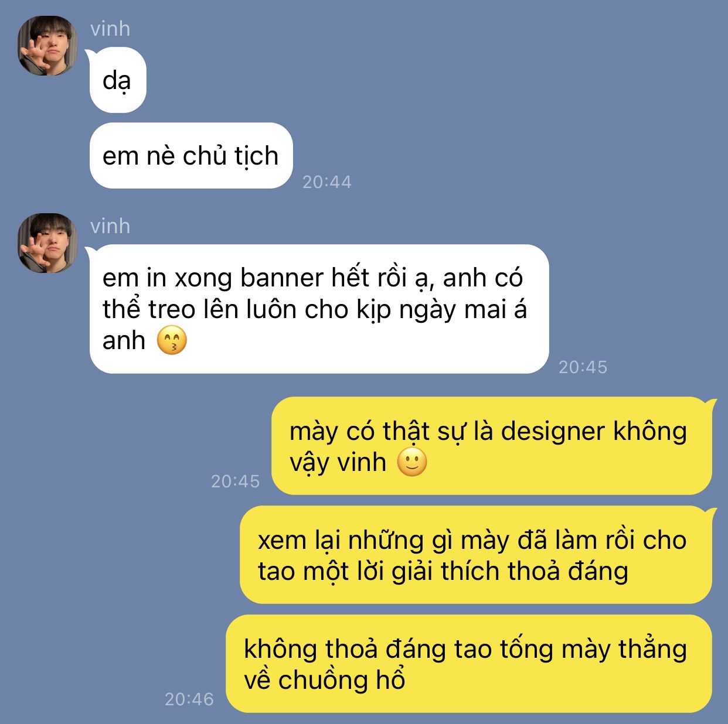The image size is (728, 724).
Task: Click the 20:45 timestamp beside white bubble
Action: (x=583, y=367)
